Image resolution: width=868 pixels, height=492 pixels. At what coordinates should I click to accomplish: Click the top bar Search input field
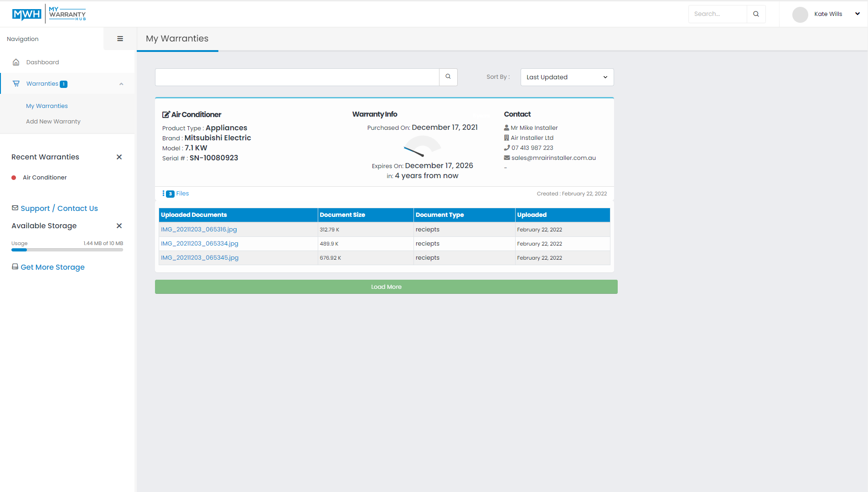718,14
